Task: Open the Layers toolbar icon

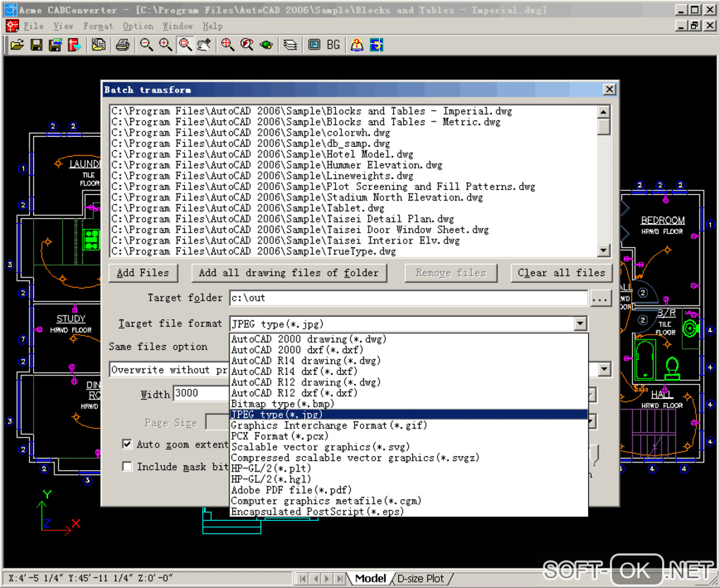Action: click(289, 45)
